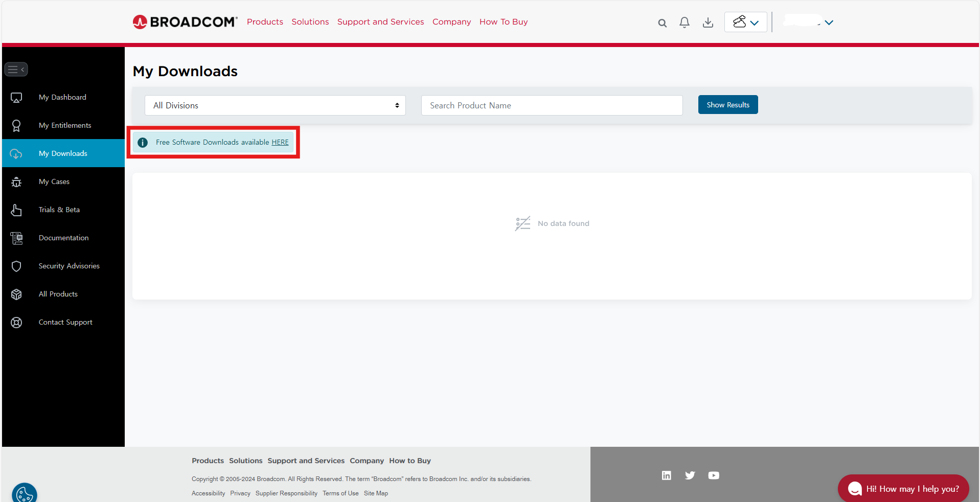The width and height of the screenshot is (980, 502).
Task: Open the Terms of Use footer link
Action: point(340,493)
